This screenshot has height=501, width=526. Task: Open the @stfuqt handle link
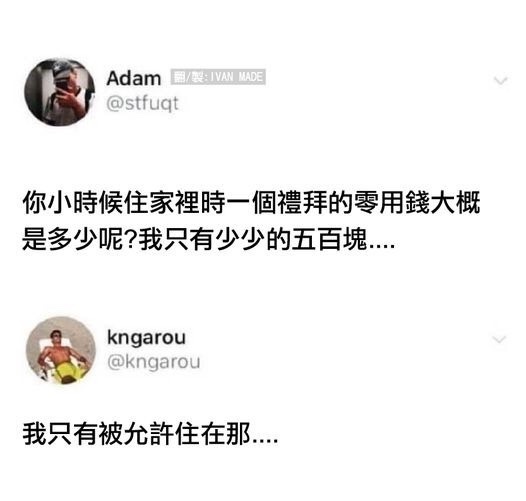pyautogui.click(x=142, y=103)
